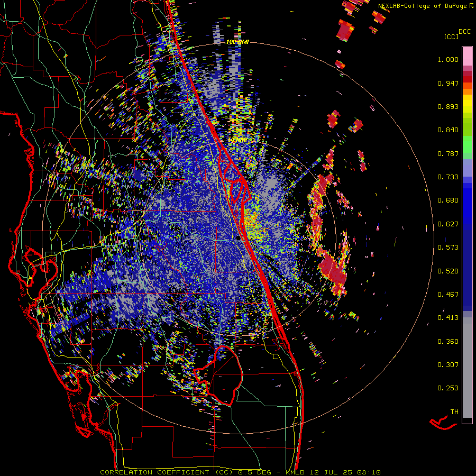The image size is (476, 476).
Task: Click the 0.5 DEG elevation text in caption
Action: click(x=254, y=472)
